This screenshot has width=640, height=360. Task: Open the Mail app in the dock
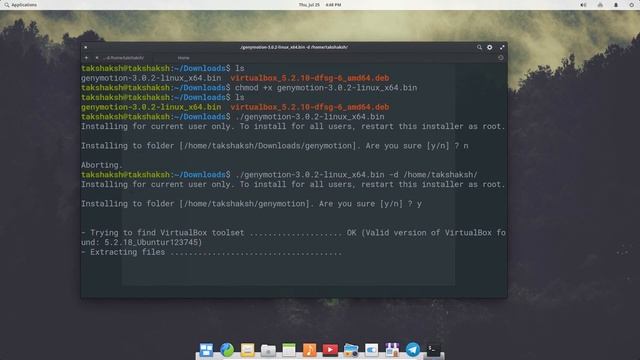tap(247, 350)
